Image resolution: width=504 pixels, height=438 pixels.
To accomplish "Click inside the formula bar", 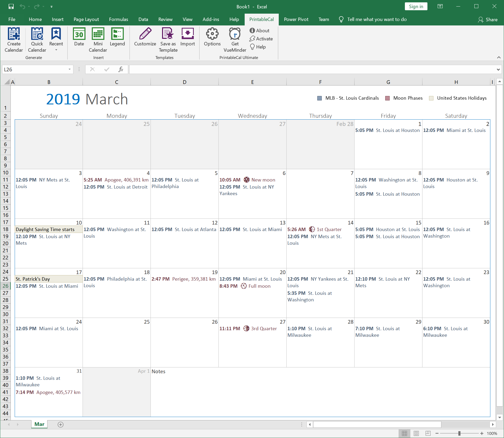I will pos(312,70).
